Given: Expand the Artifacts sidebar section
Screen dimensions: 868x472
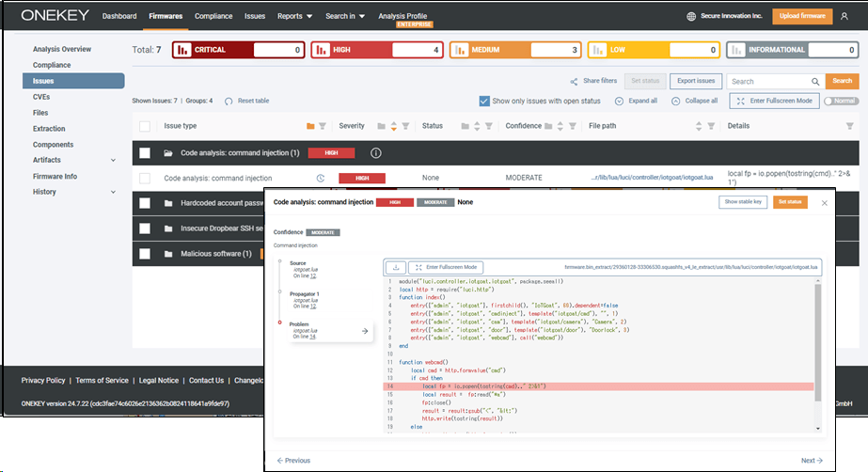Looking at the screenshot, I should [113, 161].
